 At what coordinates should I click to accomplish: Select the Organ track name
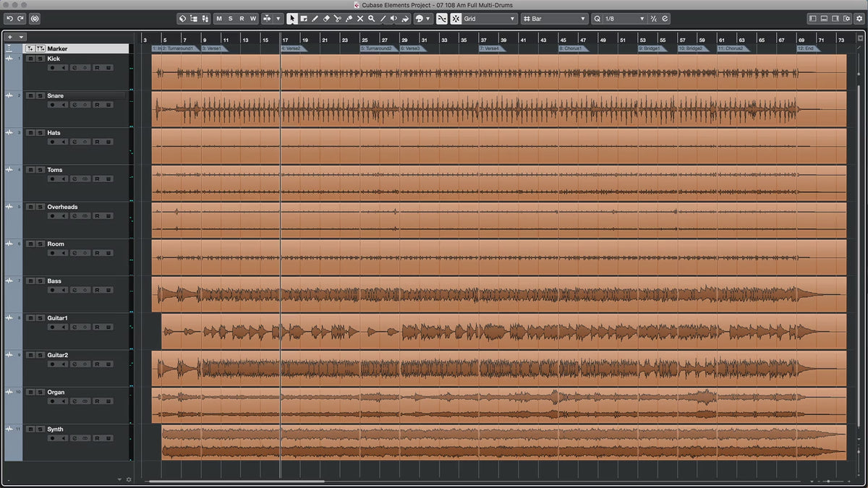[56, 393]
